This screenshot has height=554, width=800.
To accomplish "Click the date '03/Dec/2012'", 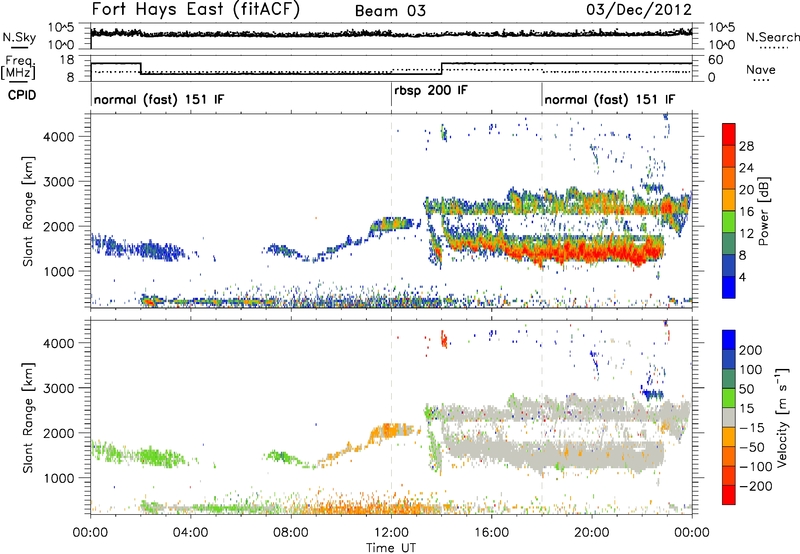I will (639, 10).
